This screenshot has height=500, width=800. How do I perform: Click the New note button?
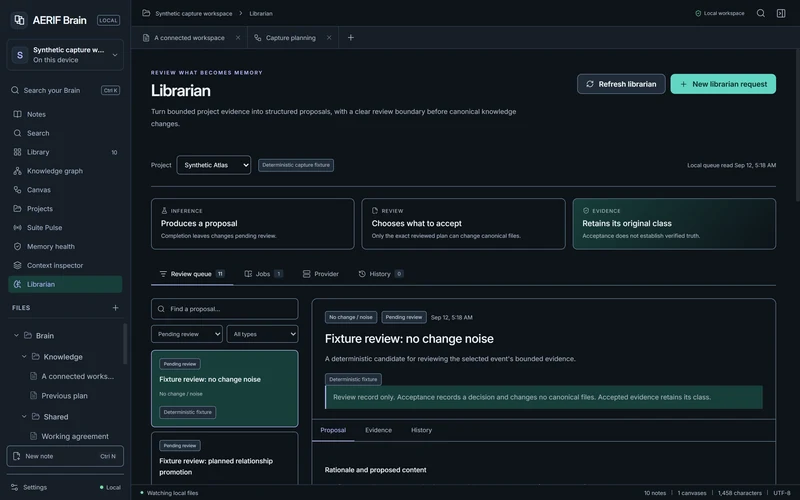pyautogui.click(x=65, y=456)
